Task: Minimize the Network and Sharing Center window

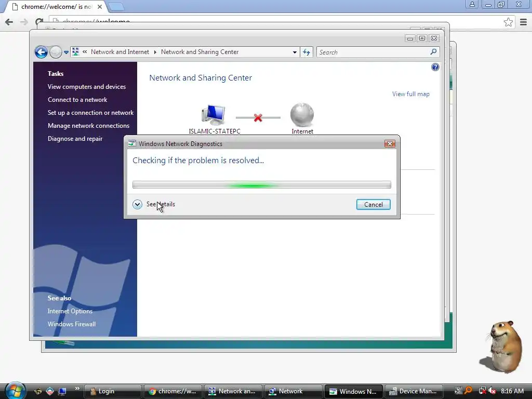Action: point(410,38)
